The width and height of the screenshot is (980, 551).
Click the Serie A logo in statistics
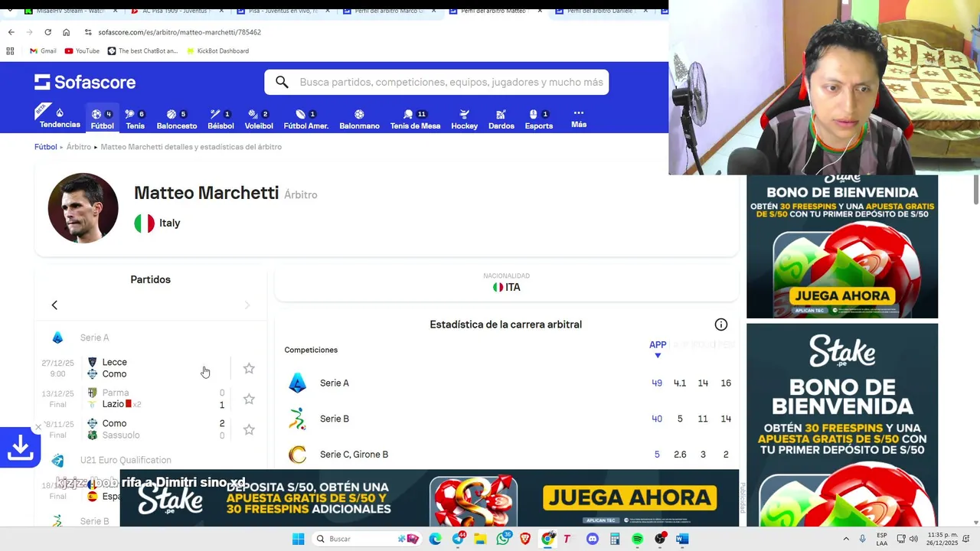click(298, 383)
